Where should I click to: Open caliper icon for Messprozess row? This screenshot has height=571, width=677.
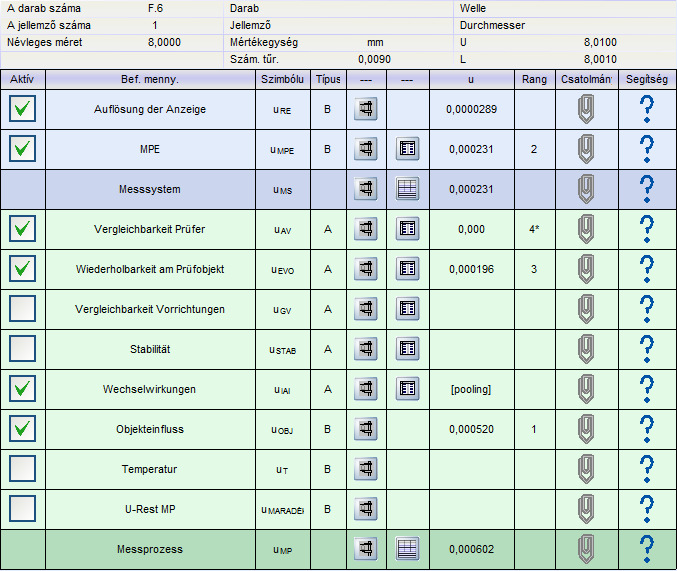366,549
